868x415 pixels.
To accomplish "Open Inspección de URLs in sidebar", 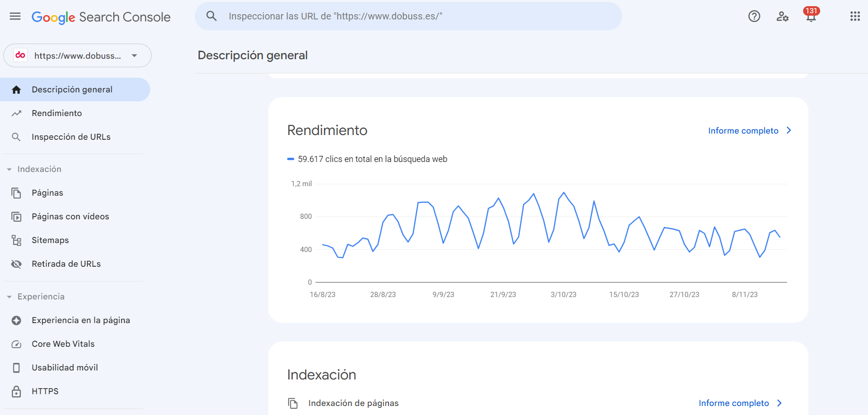I will 75,137.
